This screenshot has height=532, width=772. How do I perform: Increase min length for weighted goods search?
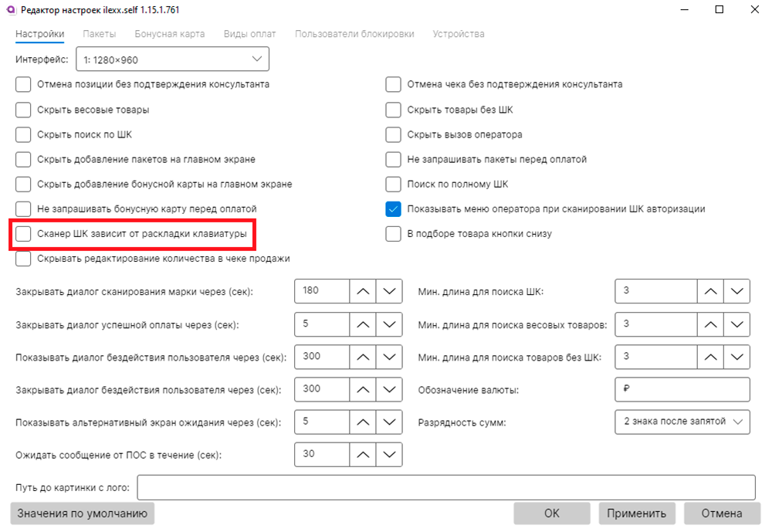pos(710,324)
